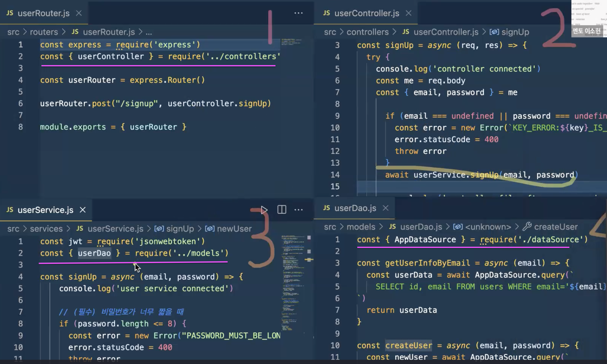This screenshot has height=364, width=607.
Task: Click the userService.js minimap
Action: coord(293,283)
